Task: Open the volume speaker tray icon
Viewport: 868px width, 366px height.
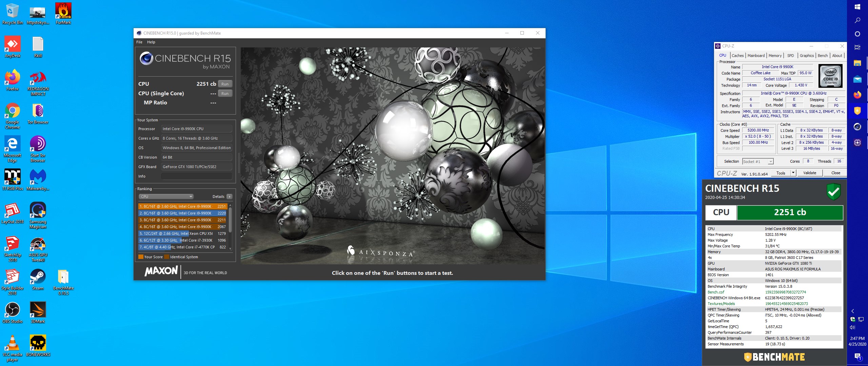Action: point(852,327)
